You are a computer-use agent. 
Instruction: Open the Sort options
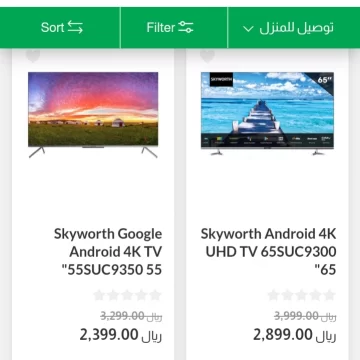tap(62, 27)
